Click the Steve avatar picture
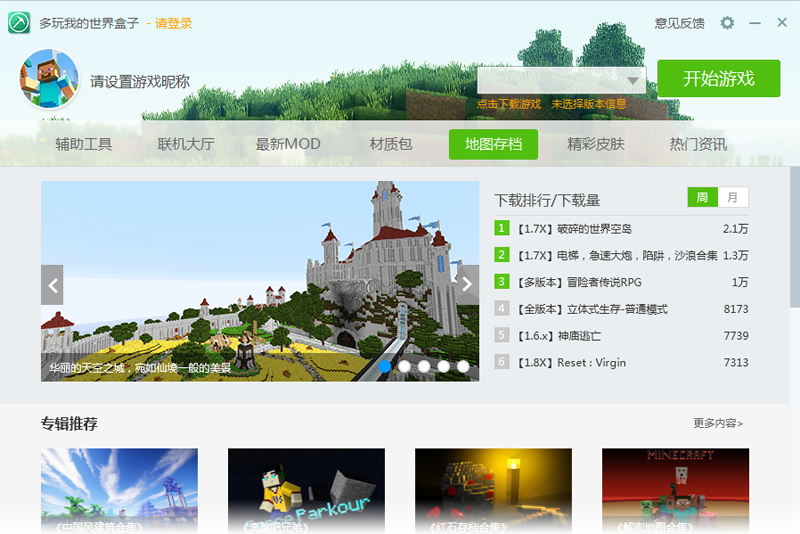This screenshot has width=800, height=534. pos(49,79)
